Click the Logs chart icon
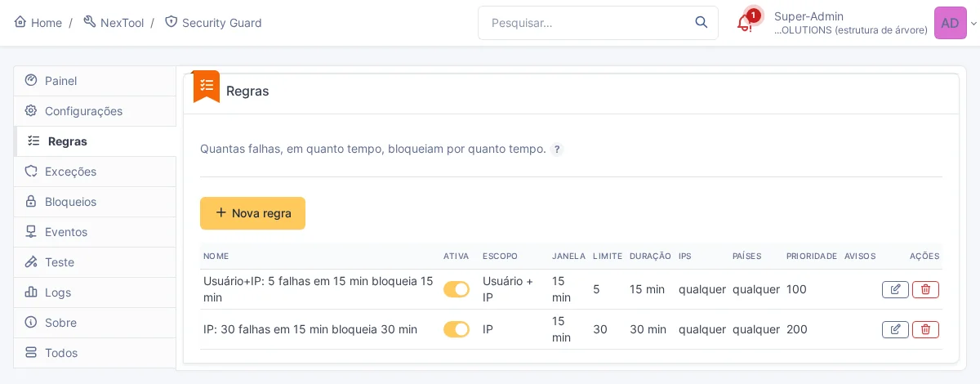This screenshot has height=384, width=980. [31, 292]
